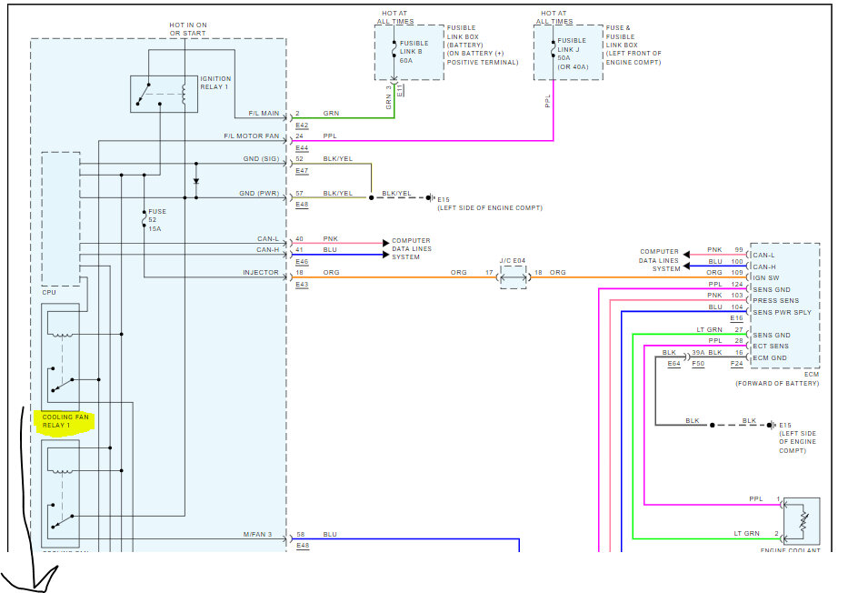Click the F/L MOTOR FAN terminal label

coord(252,136)
